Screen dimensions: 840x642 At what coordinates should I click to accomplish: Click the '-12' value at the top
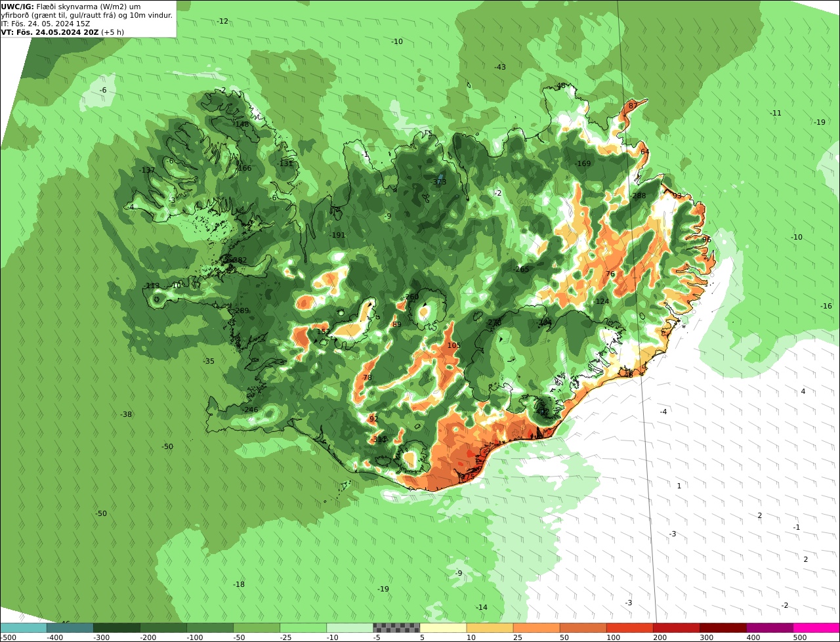tap(222, 21)
